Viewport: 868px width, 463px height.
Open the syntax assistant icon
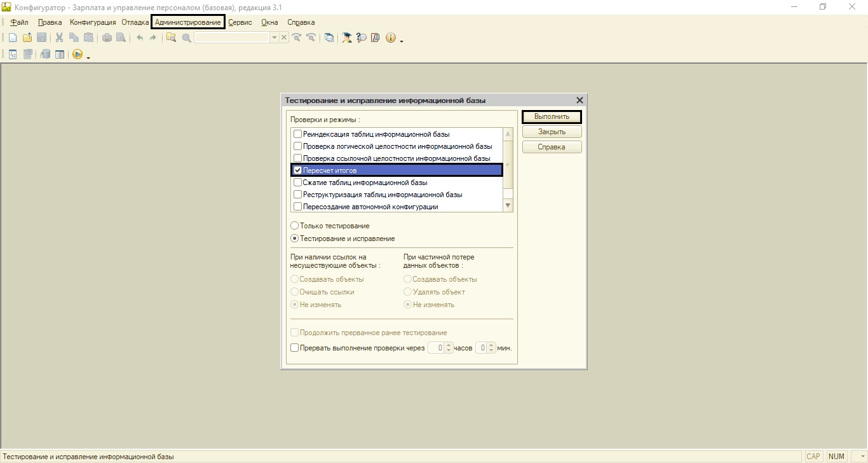pos(376,38)
